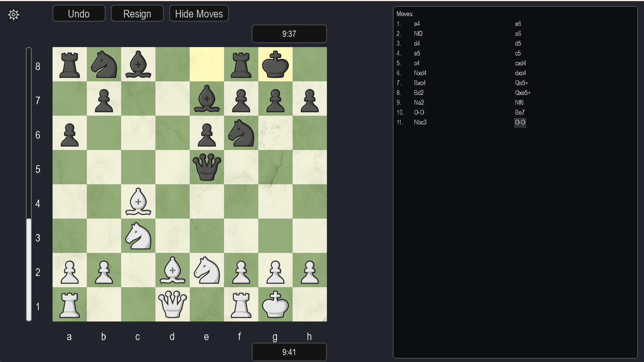The width and height of the screenshot is (644, 362).
Task: Go to Black's move 2 a6
Action: [x=518, y=34]
